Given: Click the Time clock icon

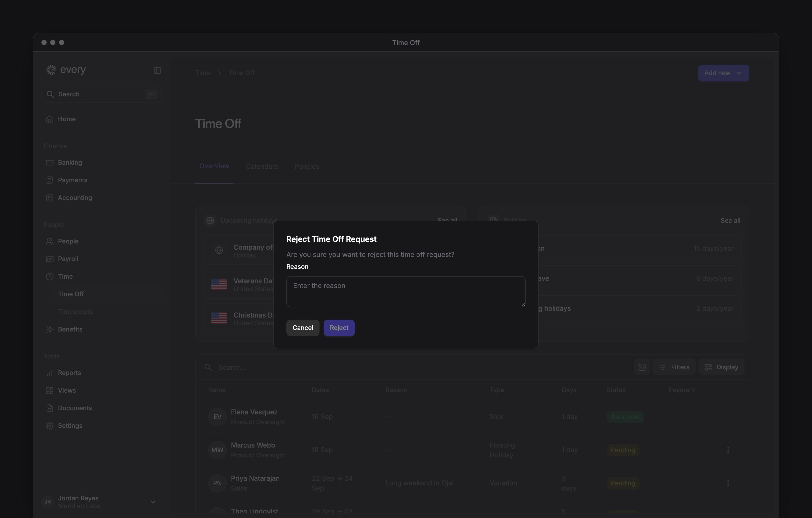Looking at the screenshot, I should pyautogui.click(x=49, y=277).
